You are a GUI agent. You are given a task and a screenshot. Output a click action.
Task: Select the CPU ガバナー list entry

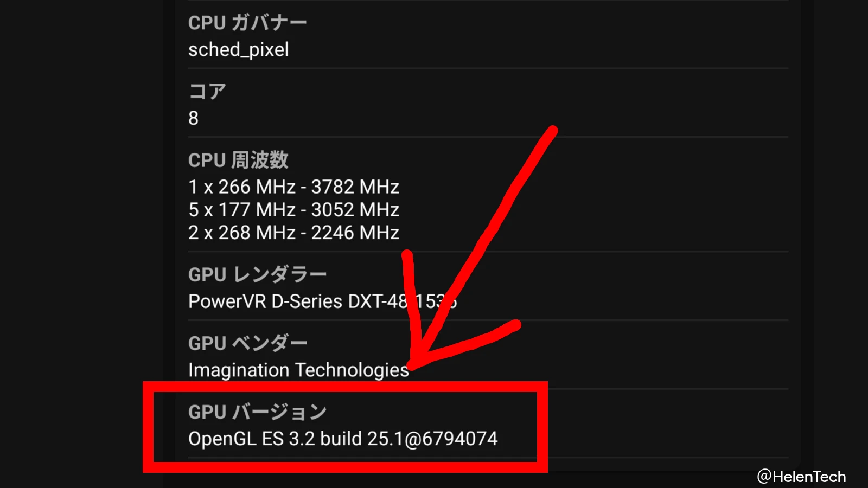(247, 22)
